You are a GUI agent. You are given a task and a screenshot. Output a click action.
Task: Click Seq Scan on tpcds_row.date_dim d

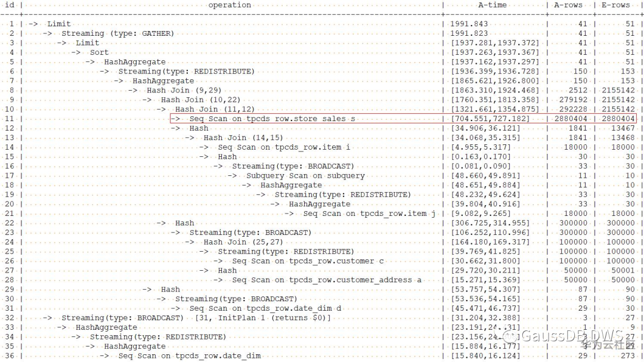point(265,308)
